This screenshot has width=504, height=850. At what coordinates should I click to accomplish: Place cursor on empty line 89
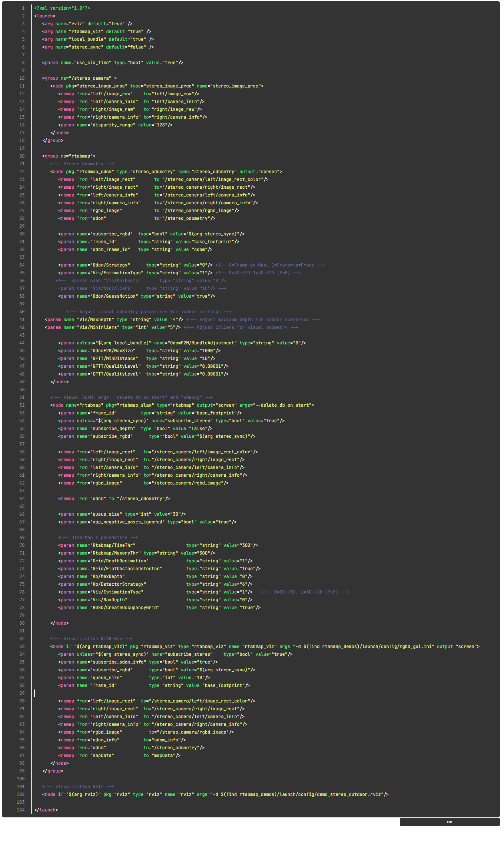148,693
